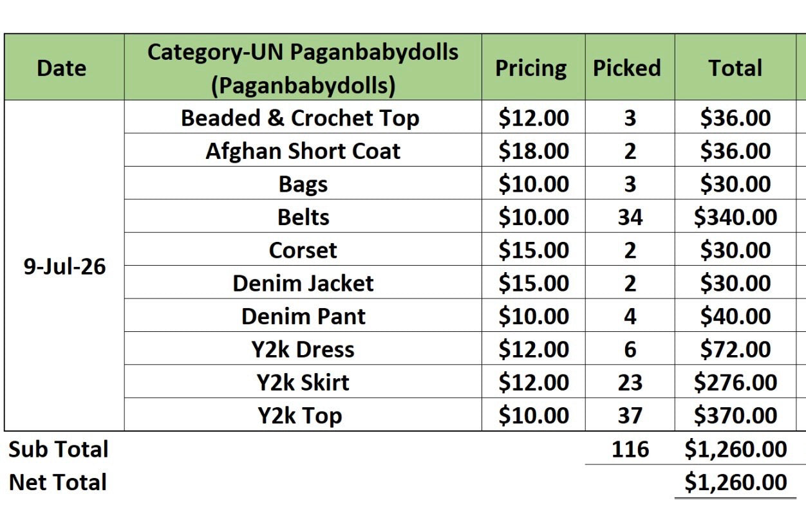This screenshot has height=532, width=806.
Task: Click the 9-Jul-26 date cell
Action: (x=64, y=266)
